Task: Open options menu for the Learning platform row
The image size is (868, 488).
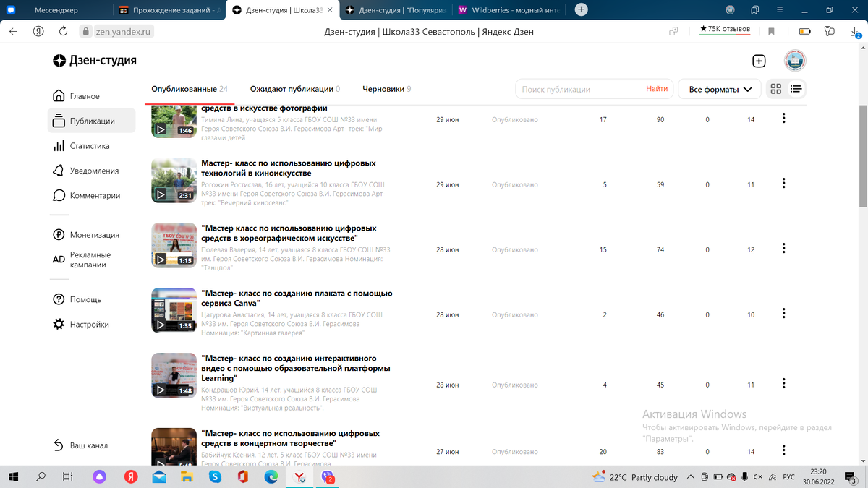Action: click(x=784, y=384)
